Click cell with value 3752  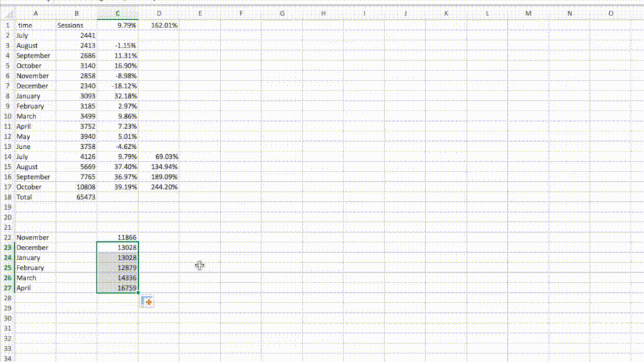76,127
